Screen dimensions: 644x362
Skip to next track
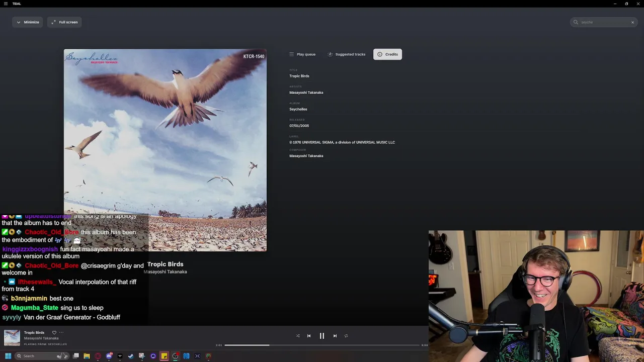[335, 336]
